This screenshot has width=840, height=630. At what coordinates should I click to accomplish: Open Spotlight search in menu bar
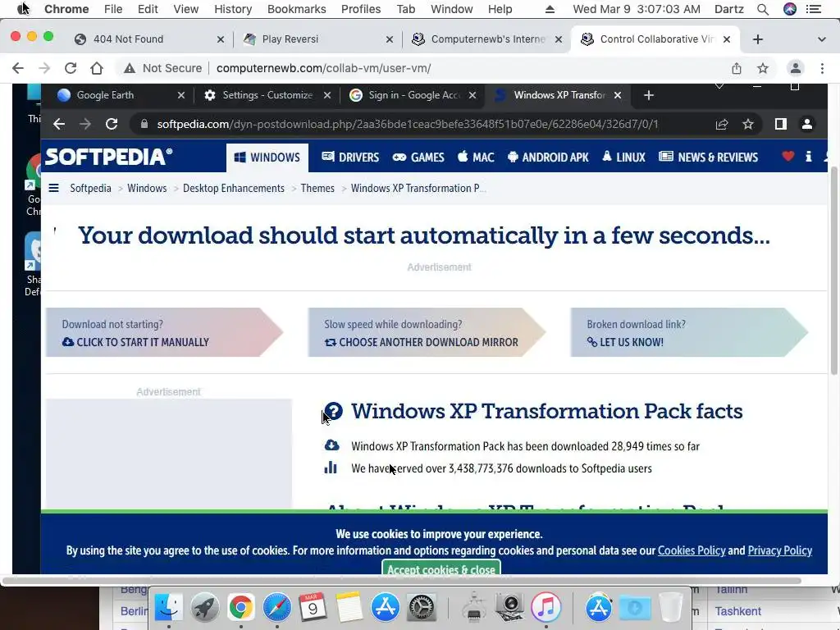pyautogui.click(x=763, y=9)
